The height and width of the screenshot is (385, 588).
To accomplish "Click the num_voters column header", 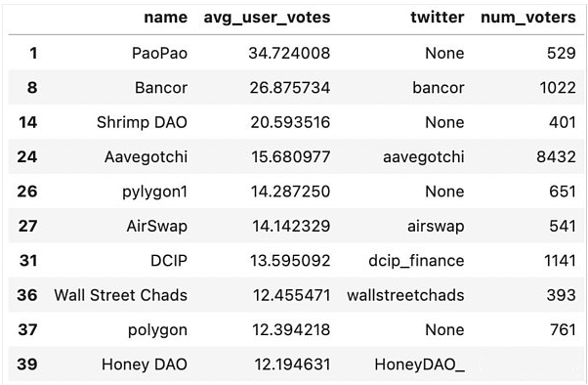I will (528, 18).
